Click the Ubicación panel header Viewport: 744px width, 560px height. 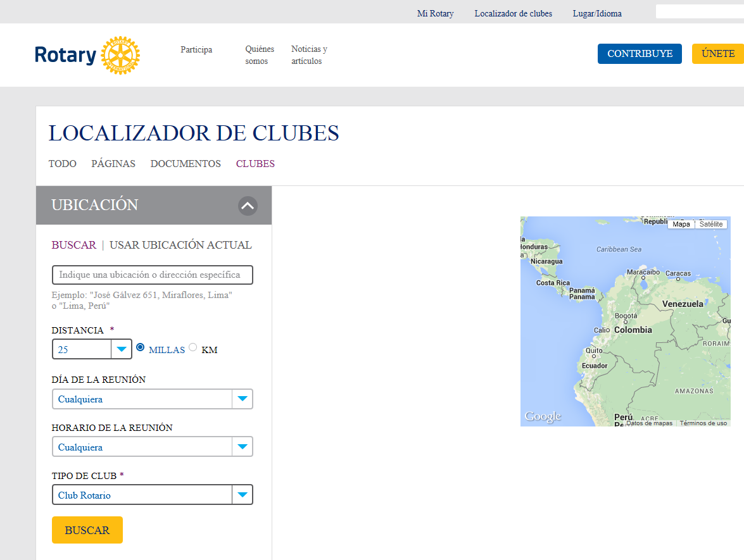154,205
